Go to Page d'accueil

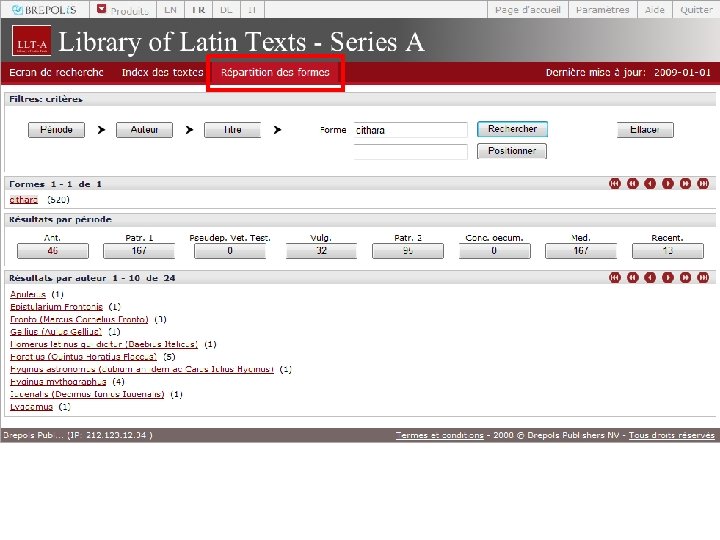(528, 10)
